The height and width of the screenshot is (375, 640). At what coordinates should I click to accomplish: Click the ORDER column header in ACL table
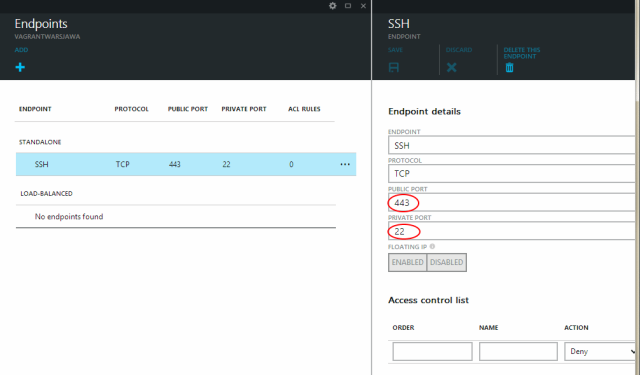(x=403, y=328)
